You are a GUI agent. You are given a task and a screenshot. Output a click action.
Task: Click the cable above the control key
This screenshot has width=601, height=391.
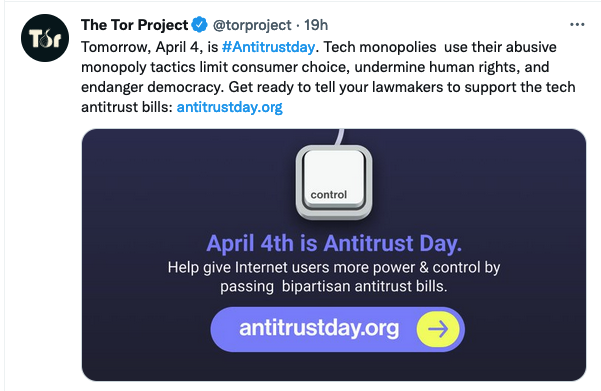(339, 137)
